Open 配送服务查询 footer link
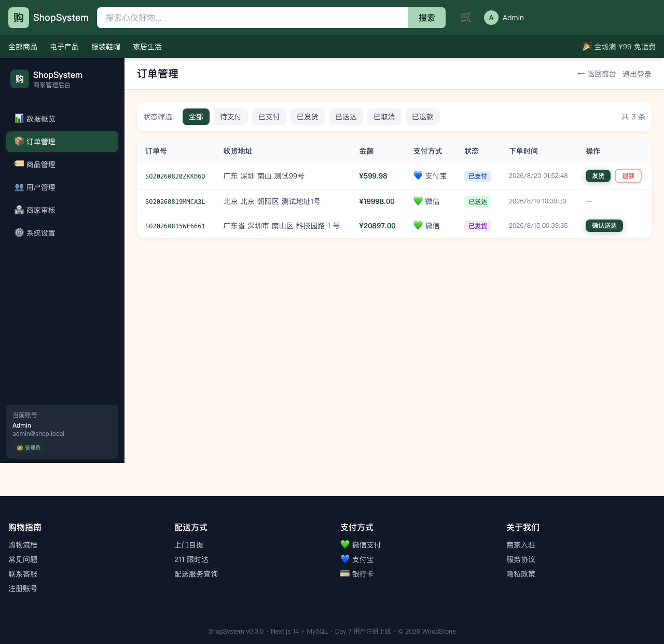This screenshot has height=644, width=664. (196, 574)
